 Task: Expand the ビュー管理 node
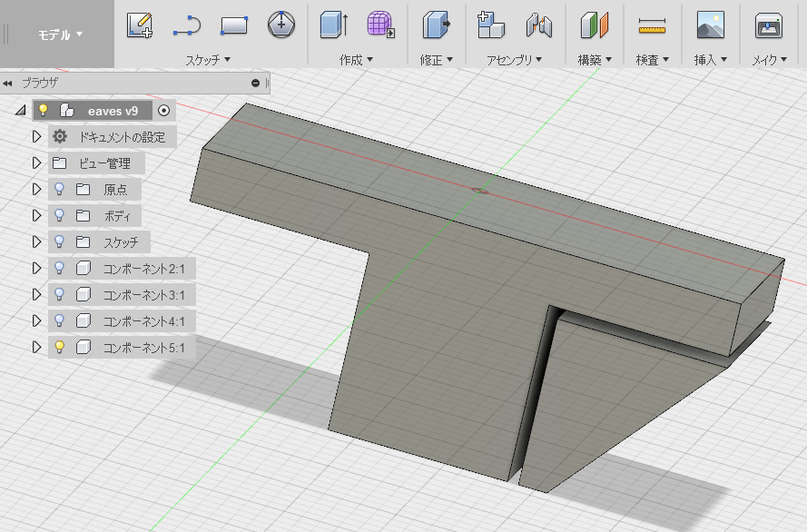(x=36, y=163)
